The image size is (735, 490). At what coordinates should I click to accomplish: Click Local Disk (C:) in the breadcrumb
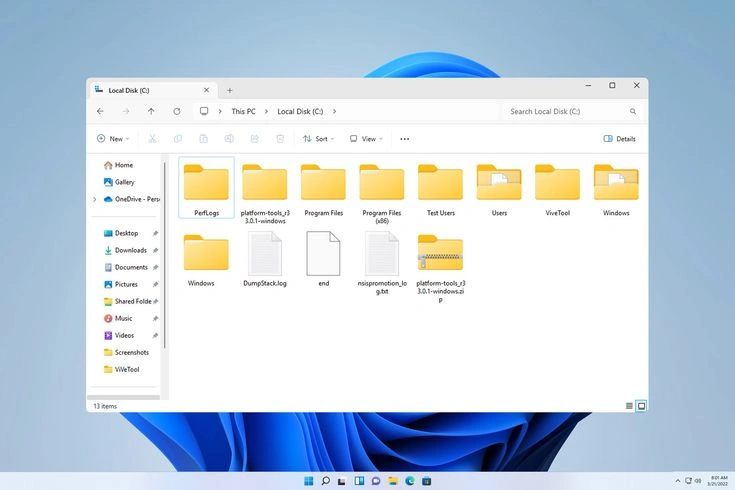[300, 112]
